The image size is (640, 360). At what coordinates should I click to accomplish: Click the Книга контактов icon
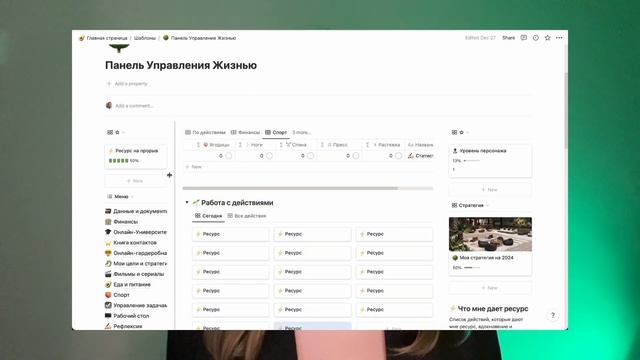108,242
